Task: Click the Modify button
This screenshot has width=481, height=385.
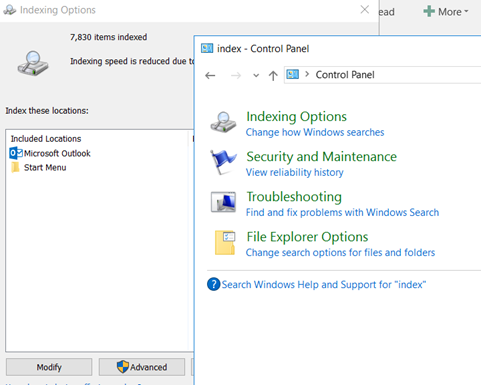Action: (x=49, y=367)
